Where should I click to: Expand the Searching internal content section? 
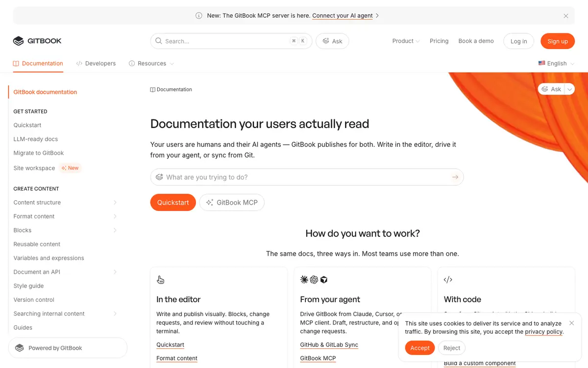[x=115, y=314]
